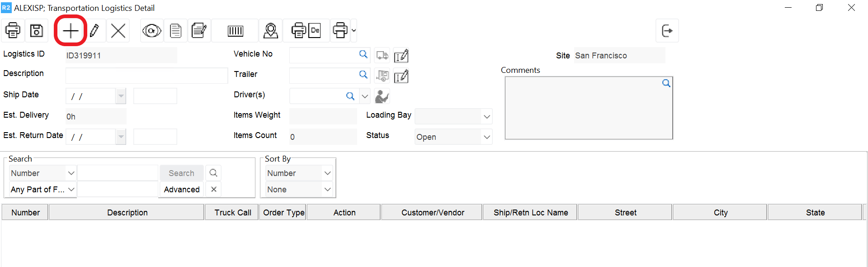Sort by the Customer/Vendor column header
Screen dimensions: 868x267
tap(432, 213)
